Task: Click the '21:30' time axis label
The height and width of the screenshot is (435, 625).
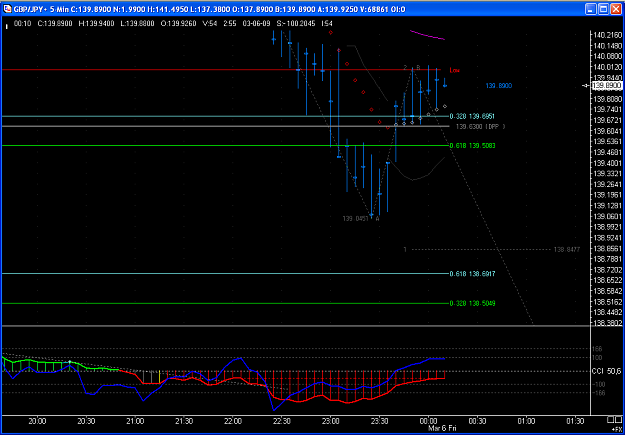Action: coord(184,421)
